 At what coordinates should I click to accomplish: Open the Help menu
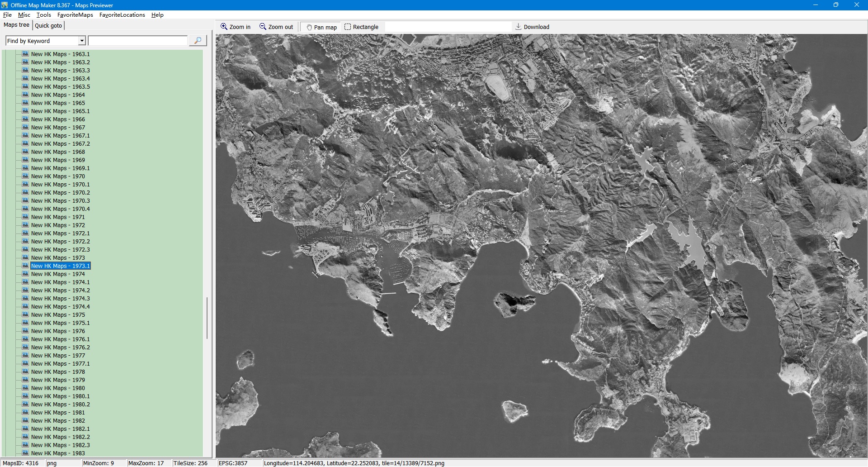pos(157,14)
